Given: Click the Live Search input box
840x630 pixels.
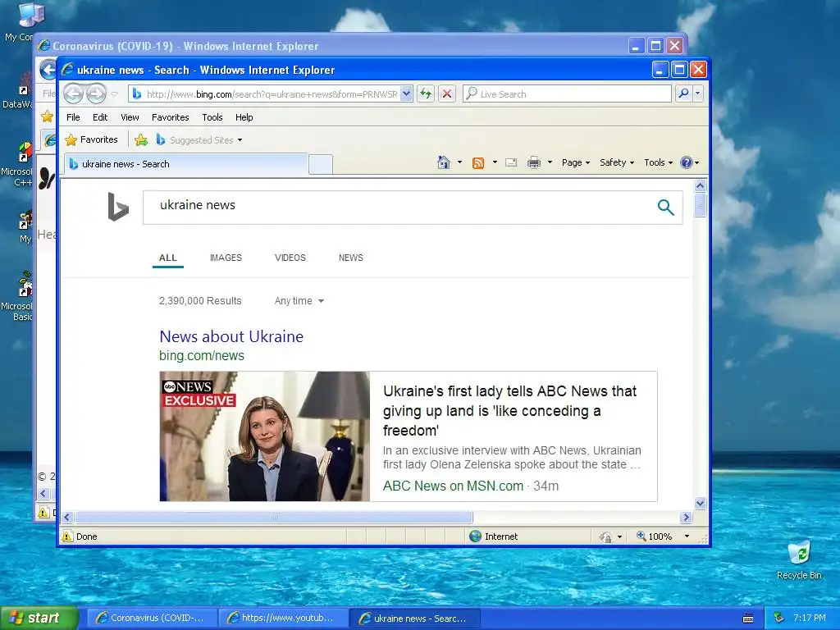Looking at the screenshot, I should 567,94.
